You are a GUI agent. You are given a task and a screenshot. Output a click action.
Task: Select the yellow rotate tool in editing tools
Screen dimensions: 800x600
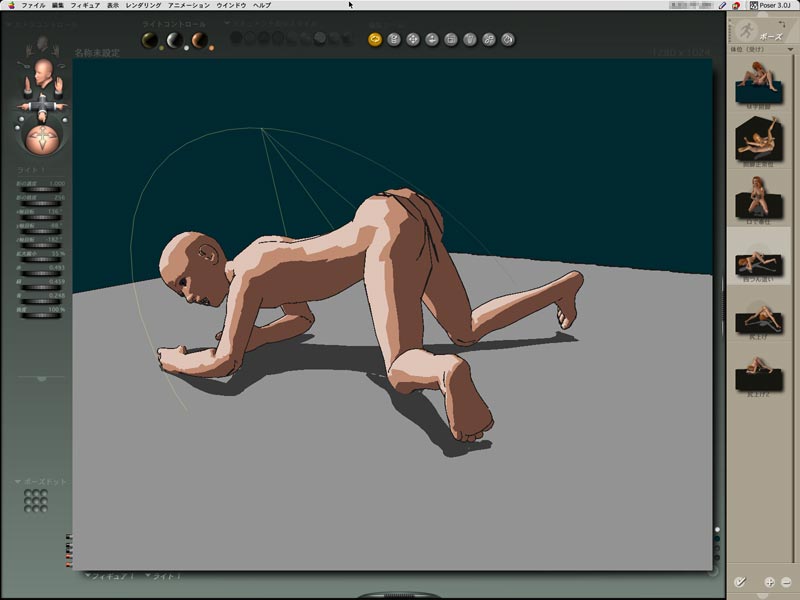tap(375, 40)
